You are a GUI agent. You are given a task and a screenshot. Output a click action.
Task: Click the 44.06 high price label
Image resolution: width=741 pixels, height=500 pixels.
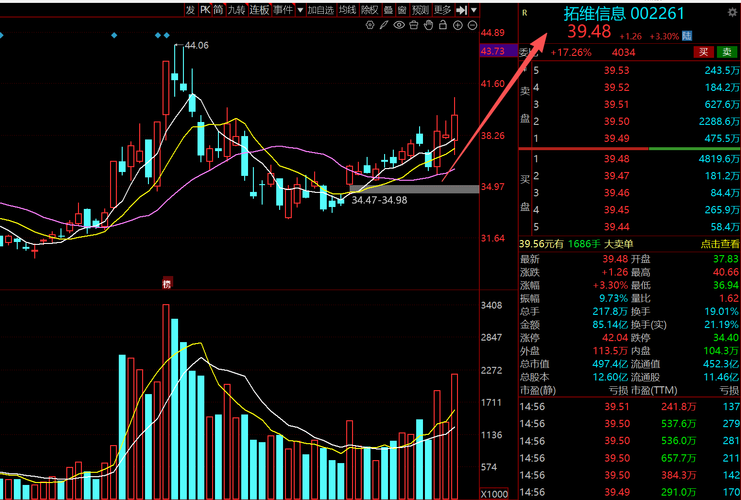tap(197, 45)
